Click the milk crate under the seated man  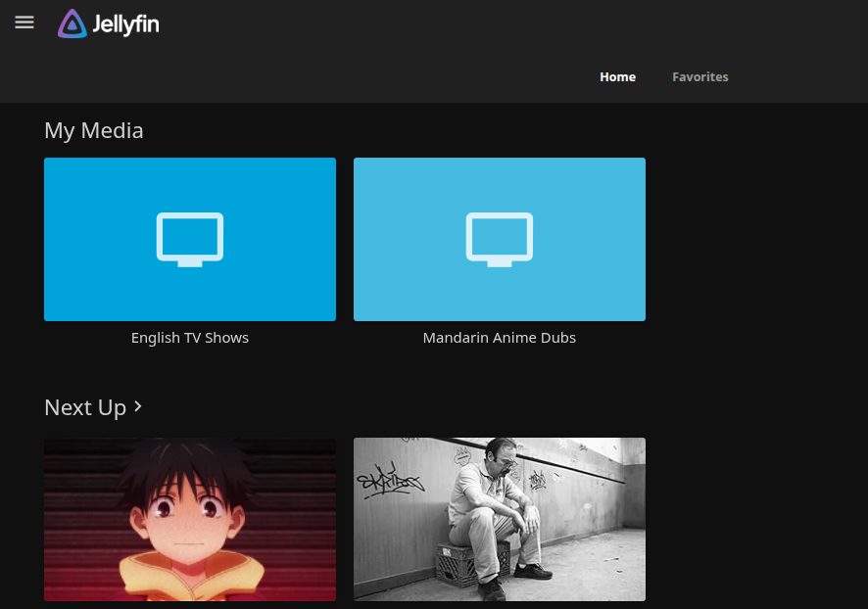coord(472,563)
